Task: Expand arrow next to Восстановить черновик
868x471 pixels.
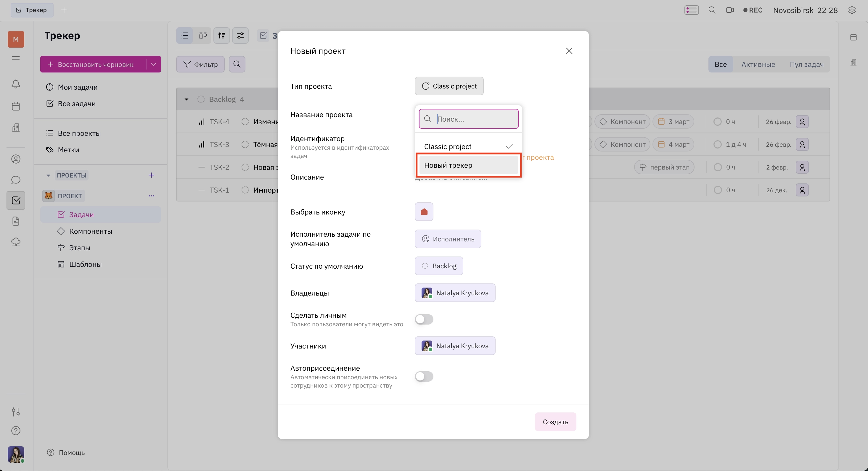Action: (x=154, y=64)
